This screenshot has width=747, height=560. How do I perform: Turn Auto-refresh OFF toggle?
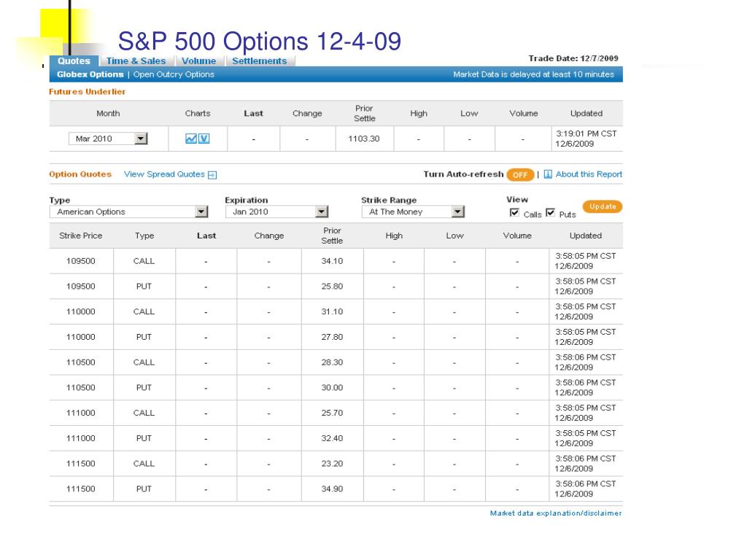point(520,175)
